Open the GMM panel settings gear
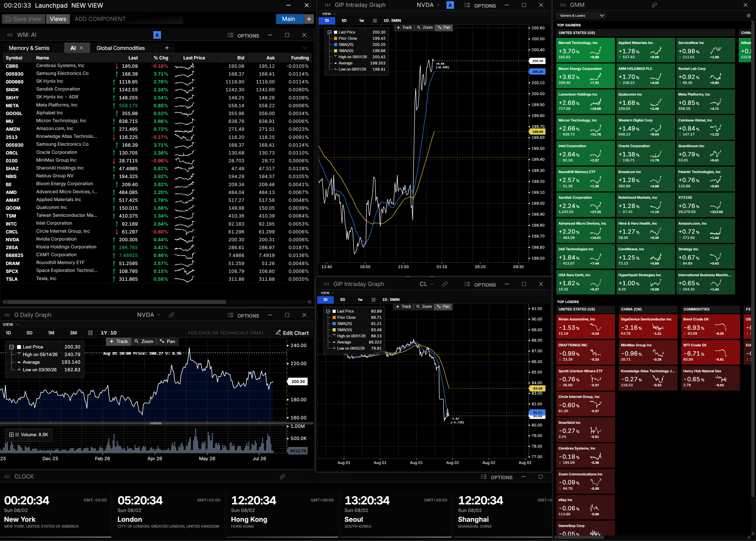 click(748, 15)
